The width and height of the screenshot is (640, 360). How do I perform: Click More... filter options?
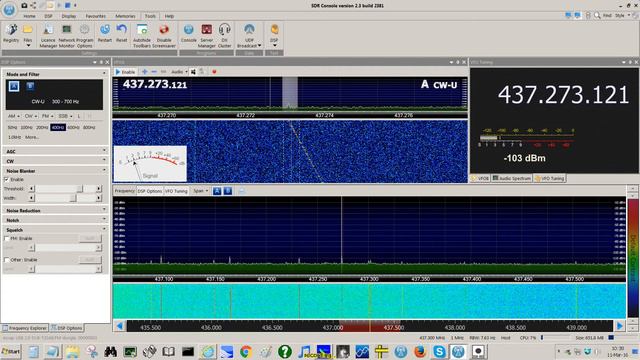click(32, 138)
